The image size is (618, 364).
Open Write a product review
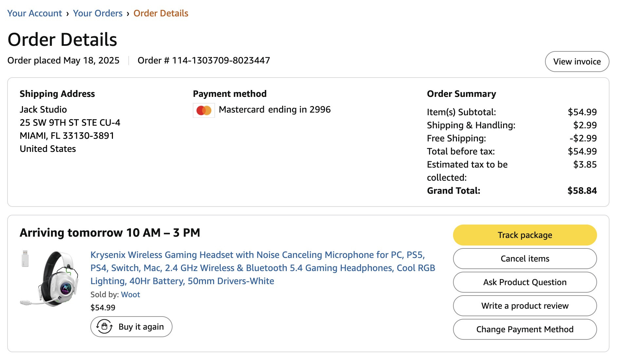(x=525, y=306)
